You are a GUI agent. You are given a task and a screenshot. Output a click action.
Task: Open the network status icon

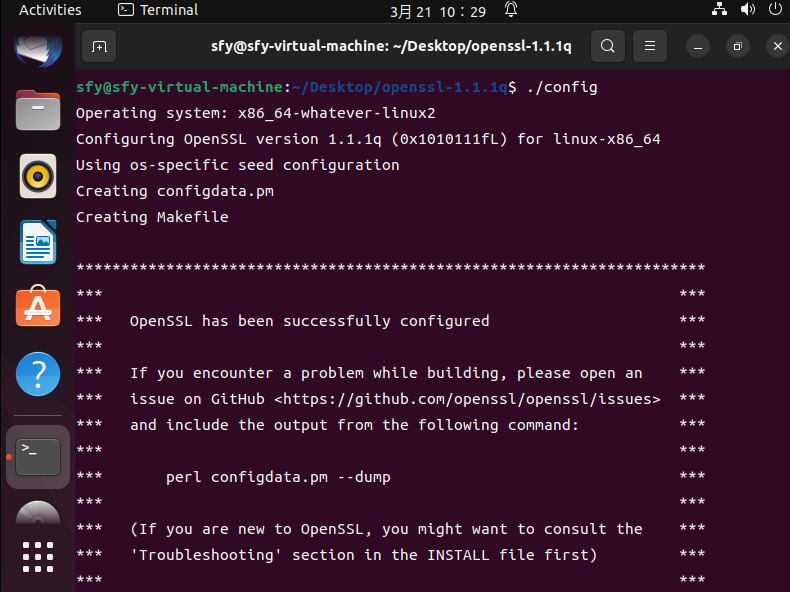(719, 10)
